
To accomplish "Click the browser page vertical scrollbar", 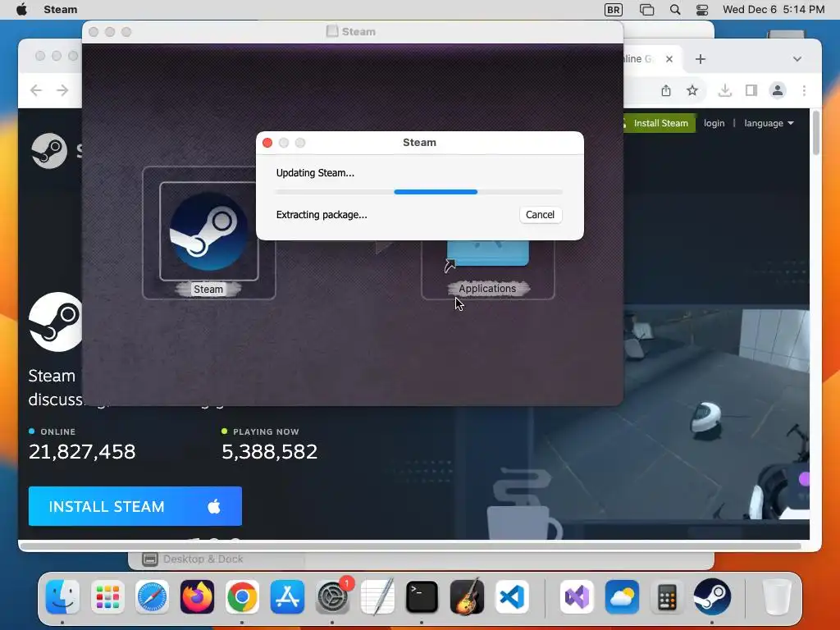I will pos(816,132).
